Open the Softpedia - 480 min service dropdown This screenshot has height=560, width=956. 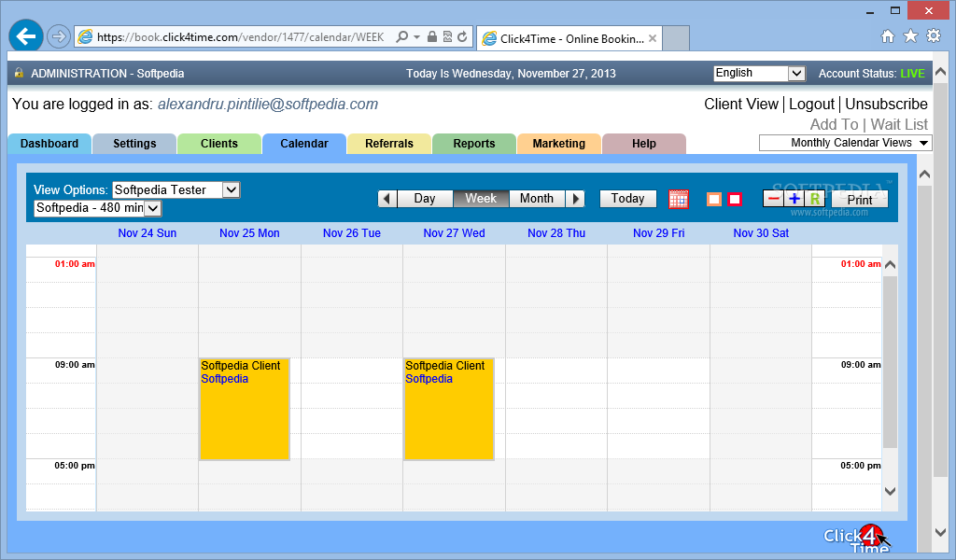point(97,208)
